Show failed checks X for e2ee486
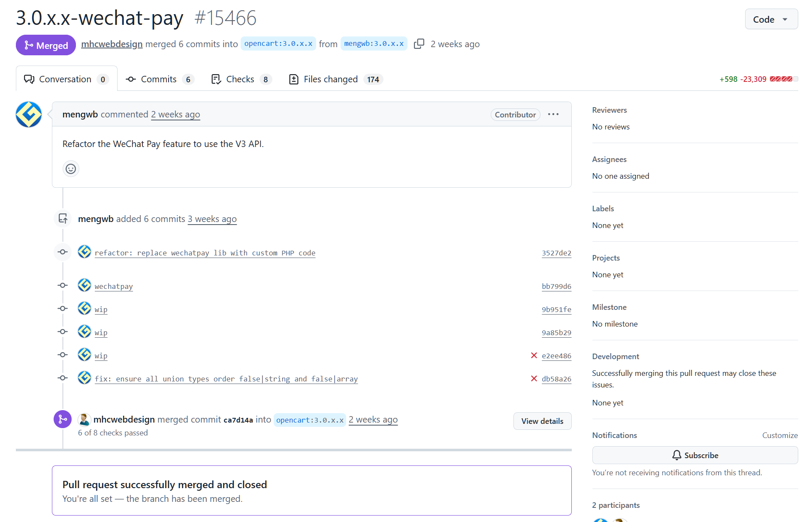 pyautogui.click(x=534, y=355)
